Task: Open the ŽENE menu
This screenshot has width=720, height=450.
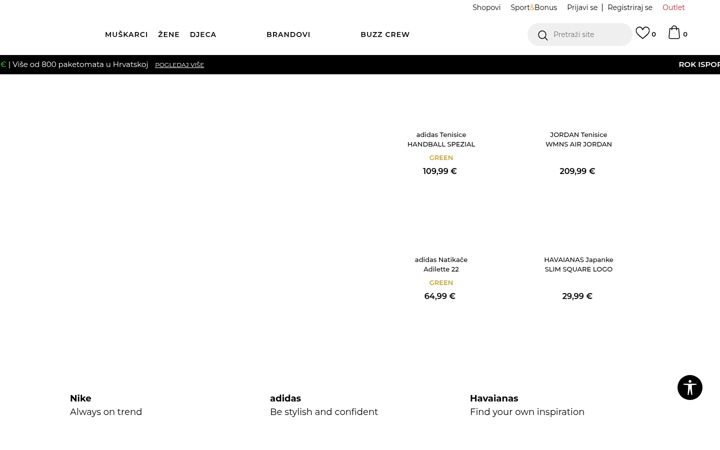Action: [x=169, y=34]
